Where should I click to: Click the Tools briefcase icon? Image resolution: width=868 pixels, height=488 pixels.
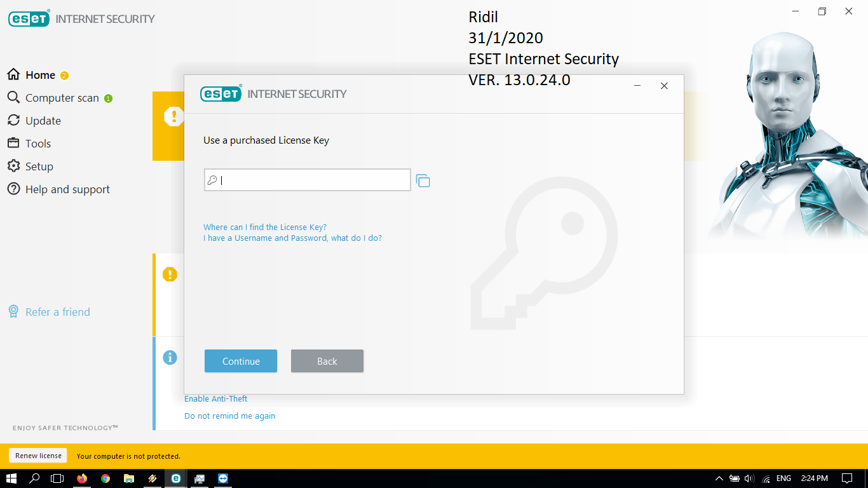point(13,144)
